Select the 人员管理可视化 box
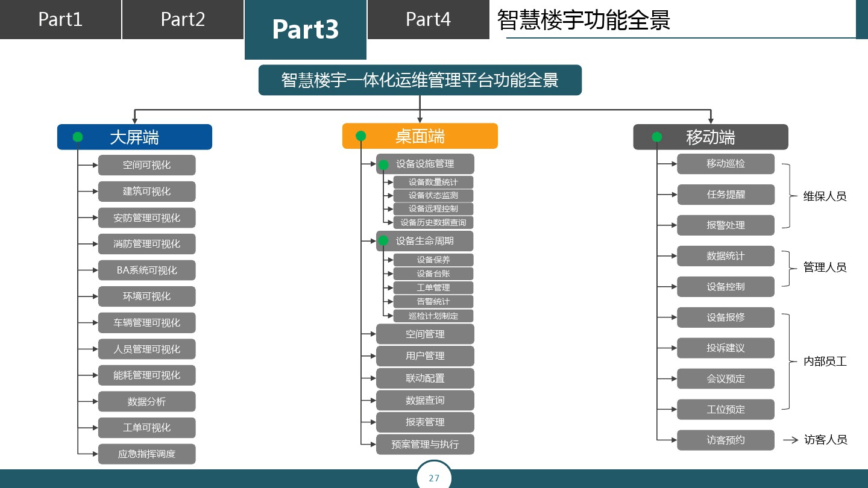This screenshot has width=868, height=488. (147, 349)
